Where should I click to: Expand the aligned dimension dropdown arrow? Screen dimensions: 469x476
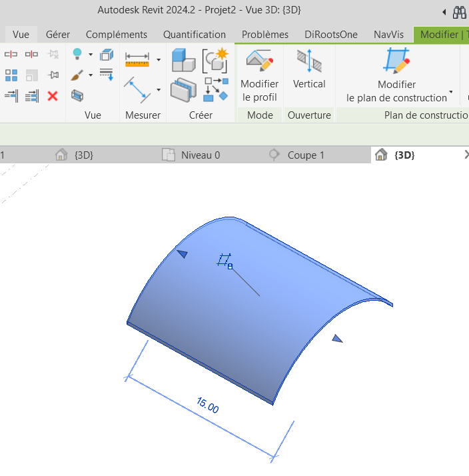click(158, 89)
